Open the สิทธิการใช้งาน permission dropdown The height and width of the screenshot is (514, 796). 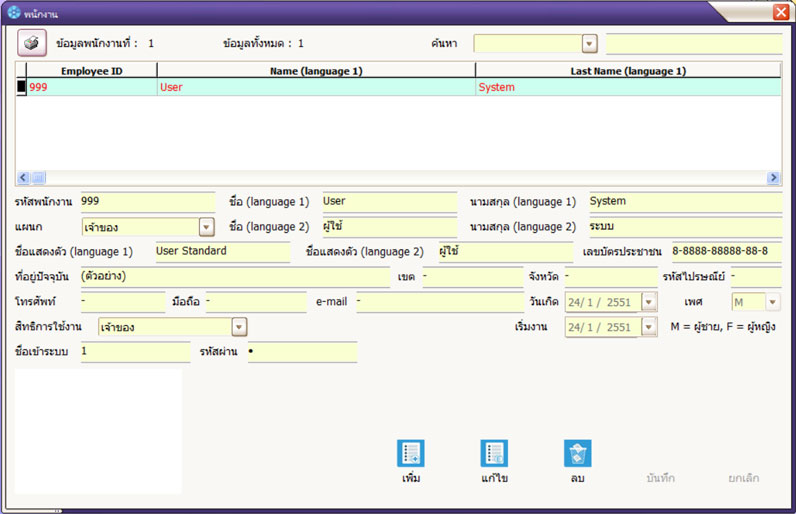pos(239,327)
